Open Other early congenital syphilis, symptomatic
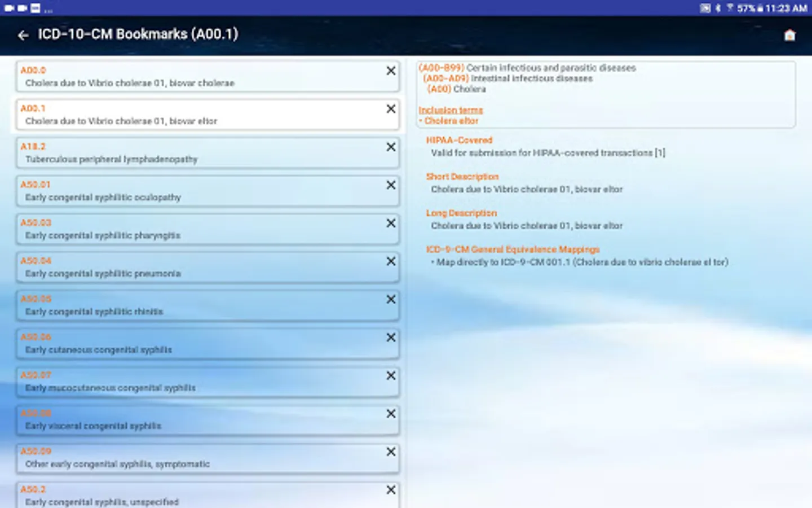The width and height of the screenshot is (812, 508). pyautogui.click(x=208, y=458)
